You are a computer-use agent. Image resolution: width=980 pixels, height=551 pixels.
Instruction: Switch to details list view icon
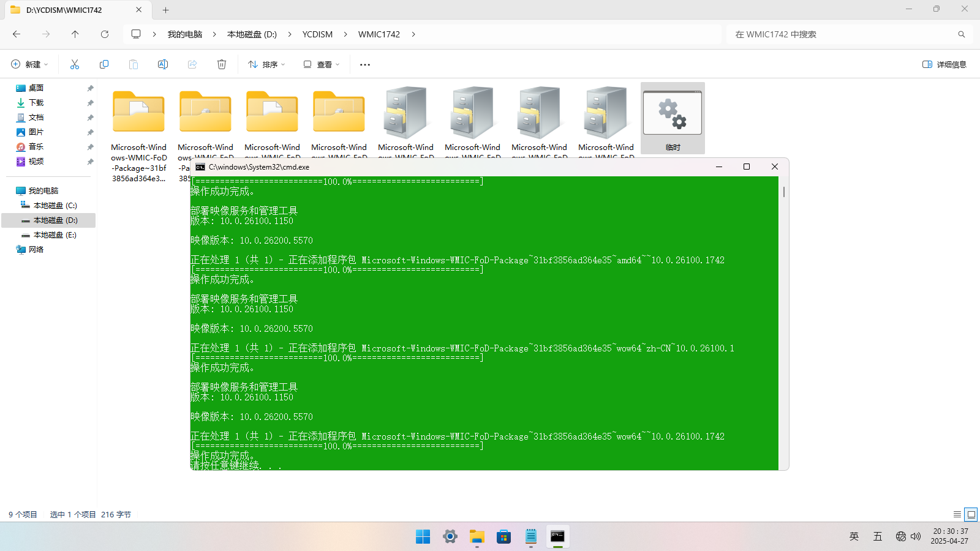957,514
